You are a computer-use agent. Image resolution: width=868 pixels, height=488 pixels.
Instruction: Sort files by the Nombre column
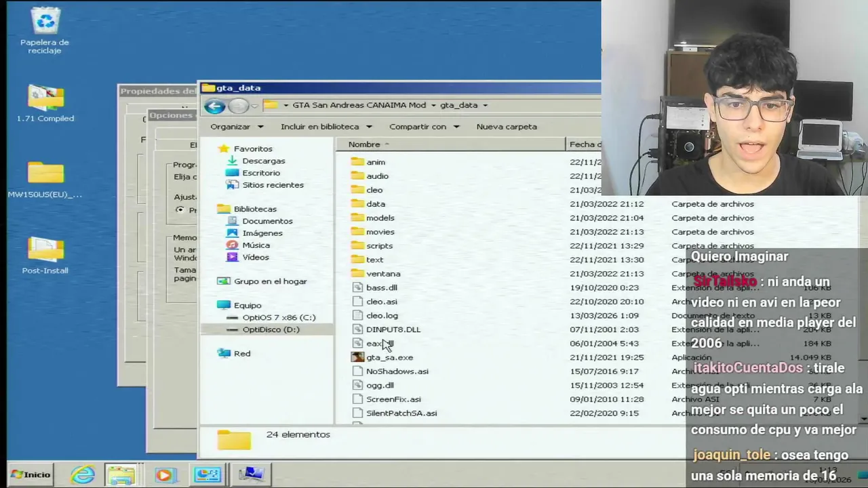coord(451,144)
